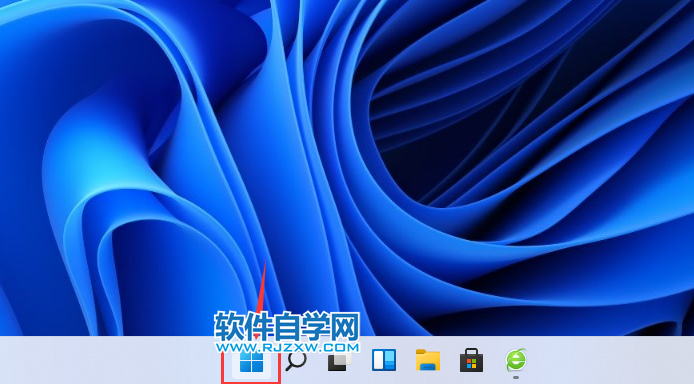Open Task View on taskbar
The width and height of the screenshot is (694, 384).
tap(339, 361)
